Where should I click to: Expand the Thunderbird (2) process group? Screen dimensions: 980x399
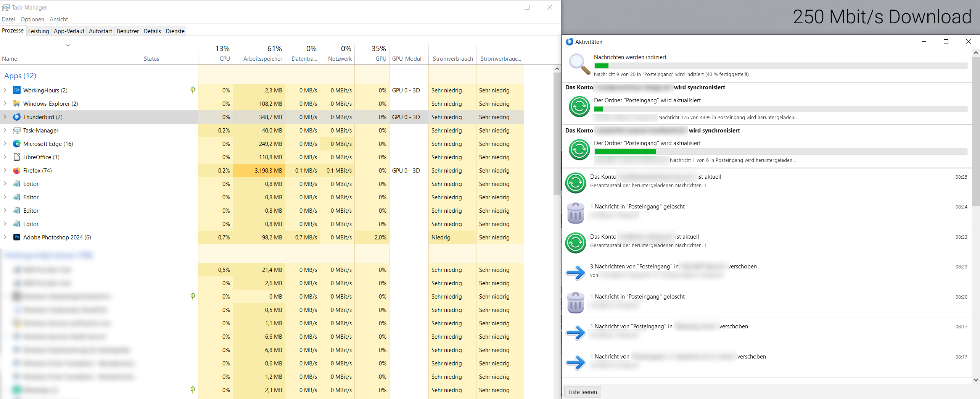pos(5,117)
